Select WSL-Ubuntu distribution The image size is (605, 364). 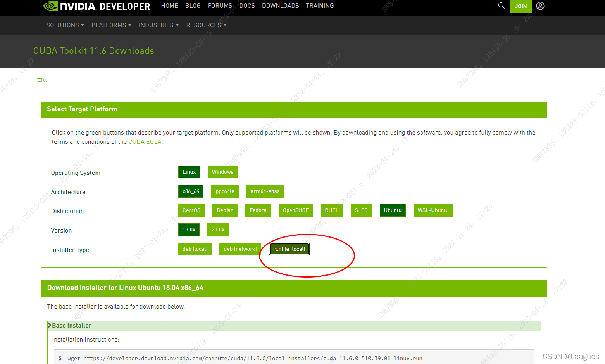tap(433, 210)
